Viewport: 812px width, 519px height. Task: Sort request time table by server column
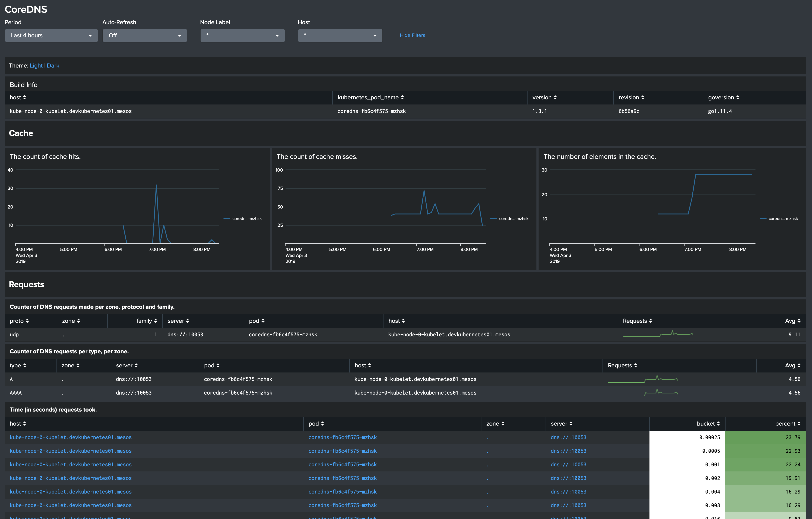(x=562, y=424)
